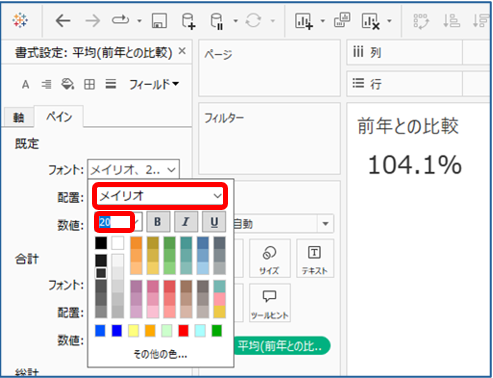Image resolution: width=493 pixels, height=378 pixels.
Task: Click the Text button on Marks card
Action: coord(315,258)
